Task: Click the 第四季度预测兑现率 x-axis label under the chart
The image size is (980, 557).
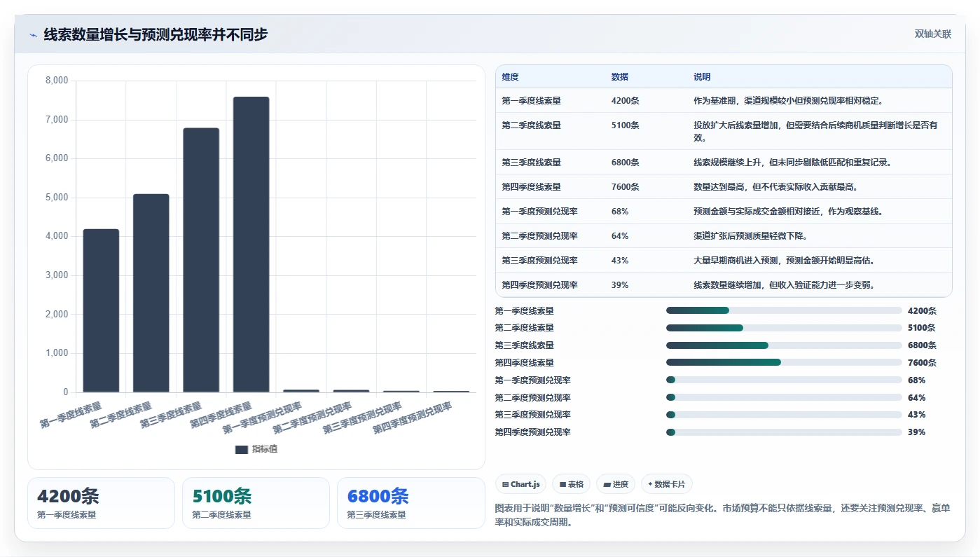Action: pos(412,418)
